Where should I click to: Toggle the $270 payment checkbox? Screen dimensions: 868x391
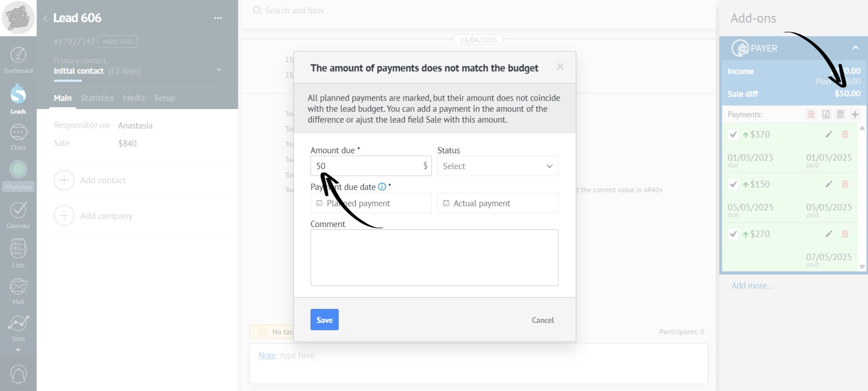click(733, 234)
